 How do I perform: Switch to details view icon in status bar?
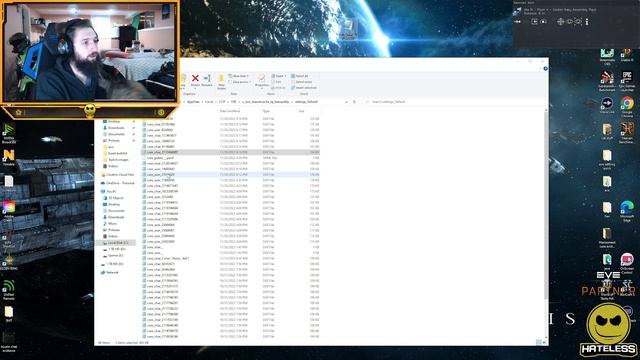538,342
